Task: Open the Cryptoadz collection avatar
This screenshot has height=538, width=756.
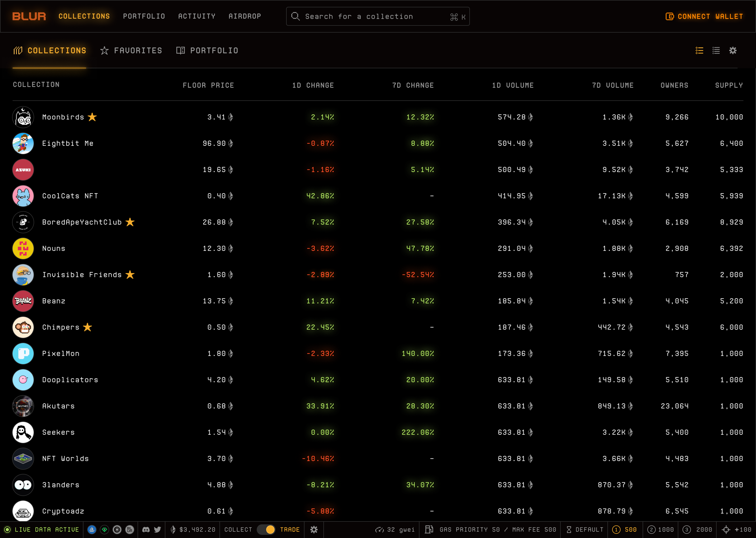Action: (x=23, y=511)
